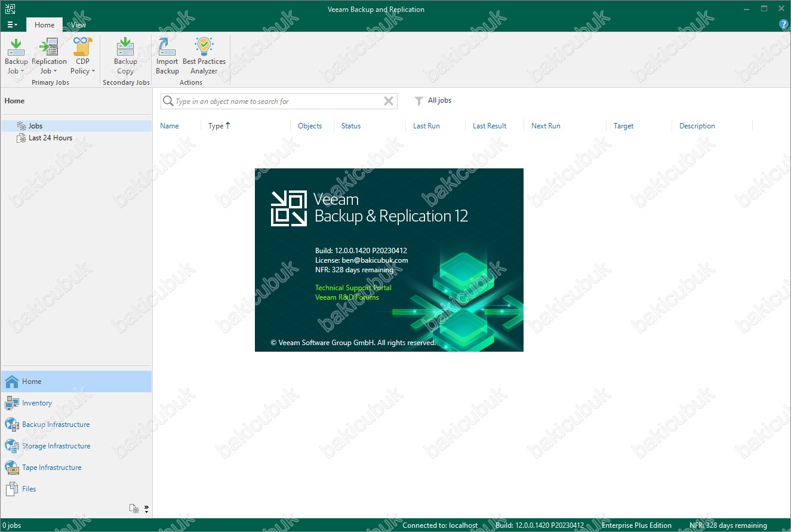The image size is (791, 532).
Task: Open the Tape Infrastructure view
Action: click(76, 468)
